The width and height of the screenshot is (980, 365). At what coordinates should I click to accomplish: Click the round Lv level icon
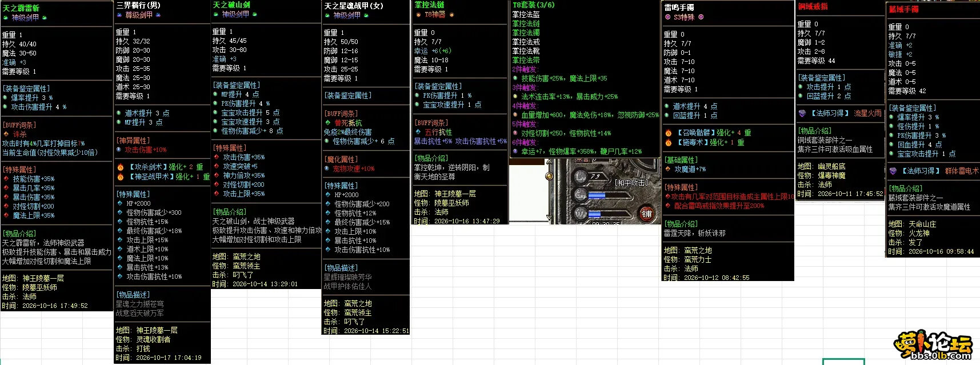pyautogui.click(x=581, y=177)
